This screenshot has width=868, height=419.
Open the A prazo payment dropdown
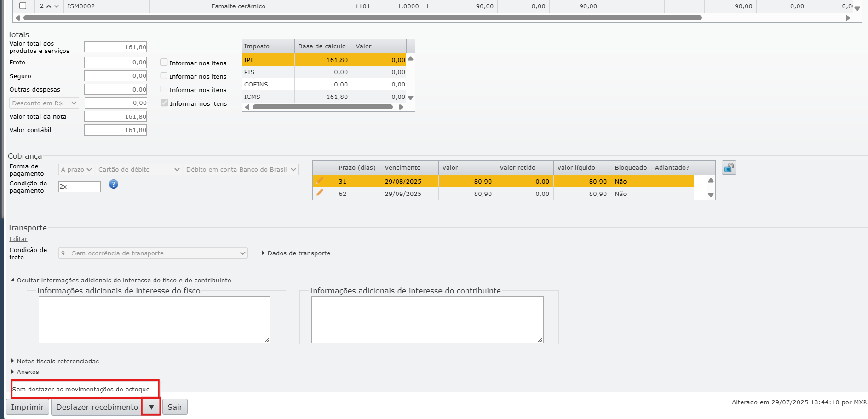click(76, 170)
